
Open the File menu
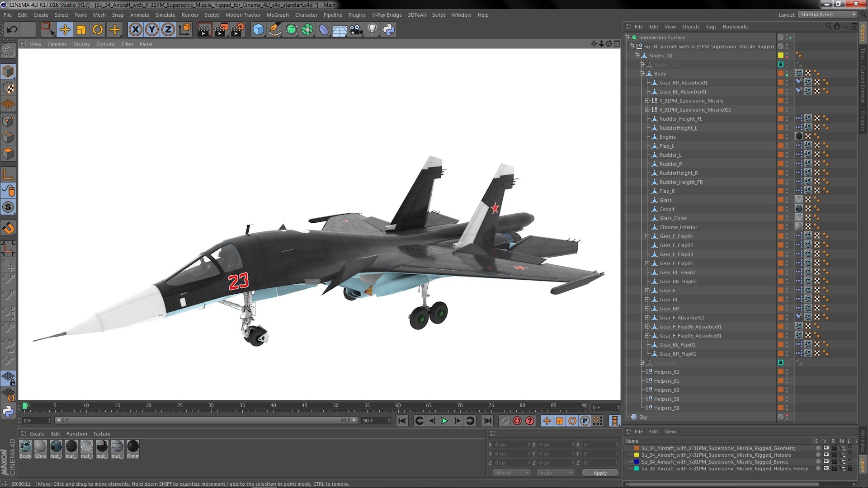tap(8, 15)
